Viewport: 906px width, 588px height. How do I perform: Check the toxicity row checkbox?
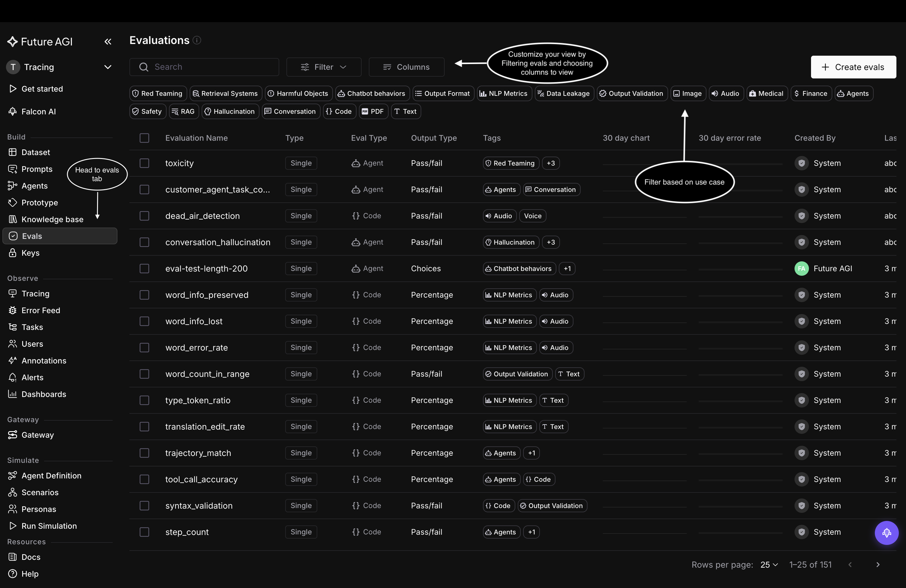144,163
